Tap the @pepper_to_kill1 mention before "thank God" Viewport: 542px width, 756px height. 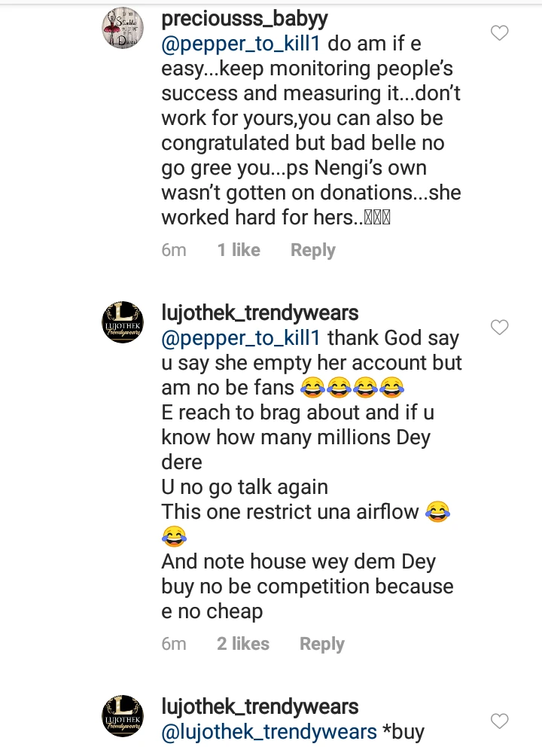(241, 338)
